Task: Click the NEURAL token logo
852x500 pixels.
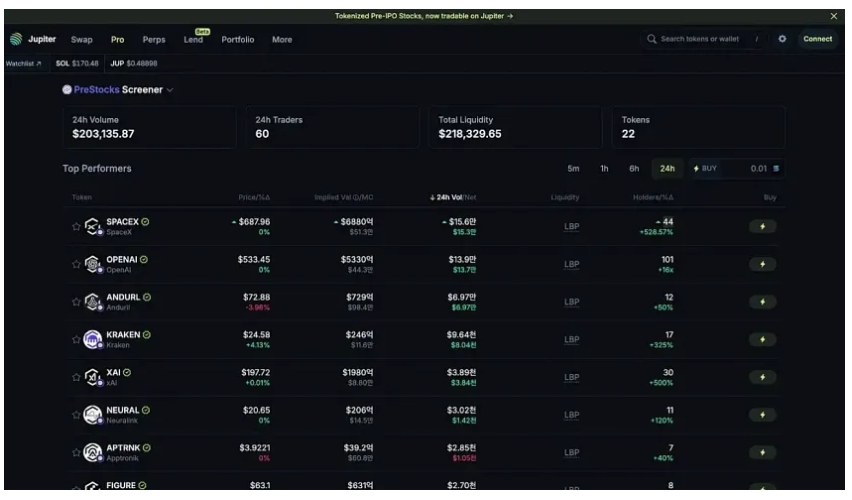Action: click(x=93, y=415)
